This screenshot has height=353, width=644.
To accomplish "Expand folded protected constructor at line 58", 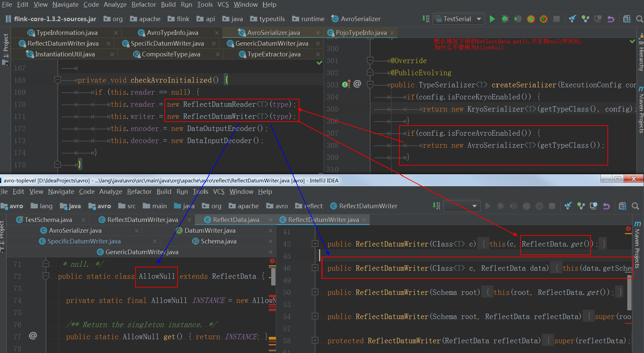I will pyautogui.click(x=315, y=340).
